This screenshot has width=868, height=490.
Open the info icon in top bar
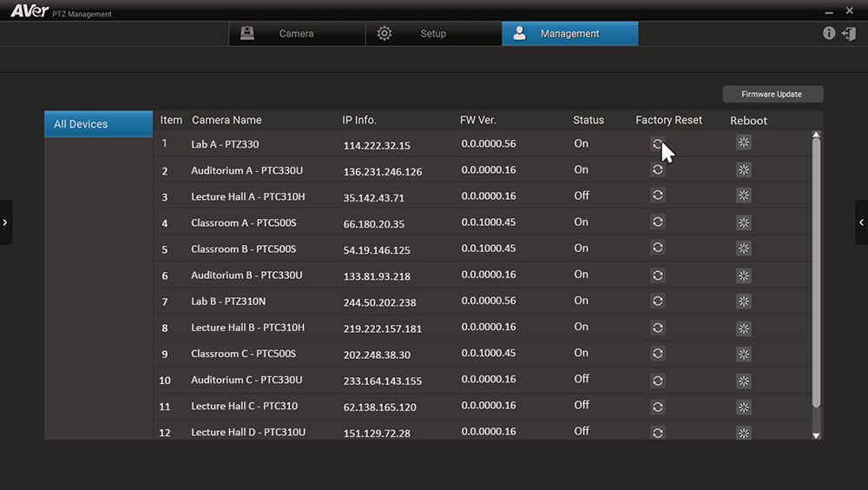coord(829,33)
